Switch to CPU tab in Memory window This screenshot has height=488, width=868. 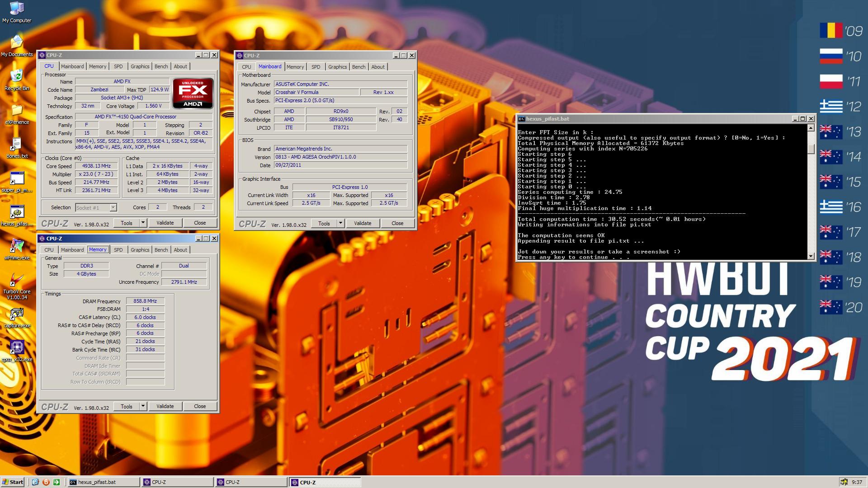pyautogui.click(x=49, y=250)
